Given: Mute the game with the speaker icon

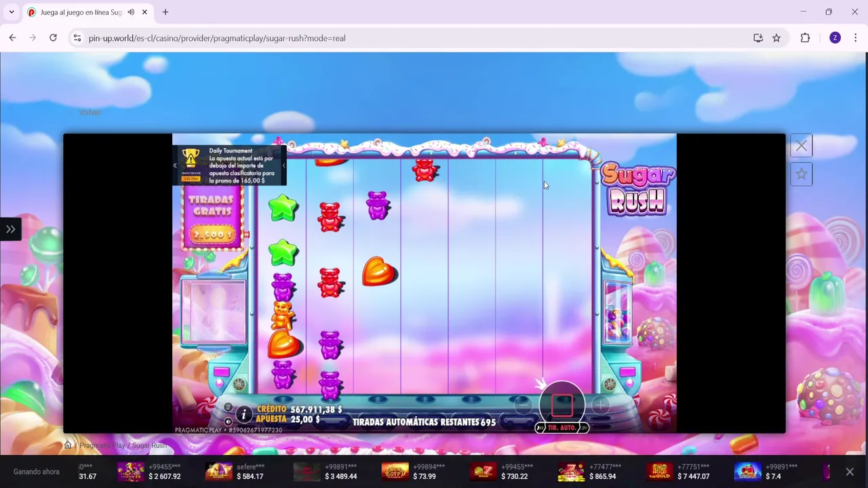Looking at the screenshot, I should coord(228,422).
